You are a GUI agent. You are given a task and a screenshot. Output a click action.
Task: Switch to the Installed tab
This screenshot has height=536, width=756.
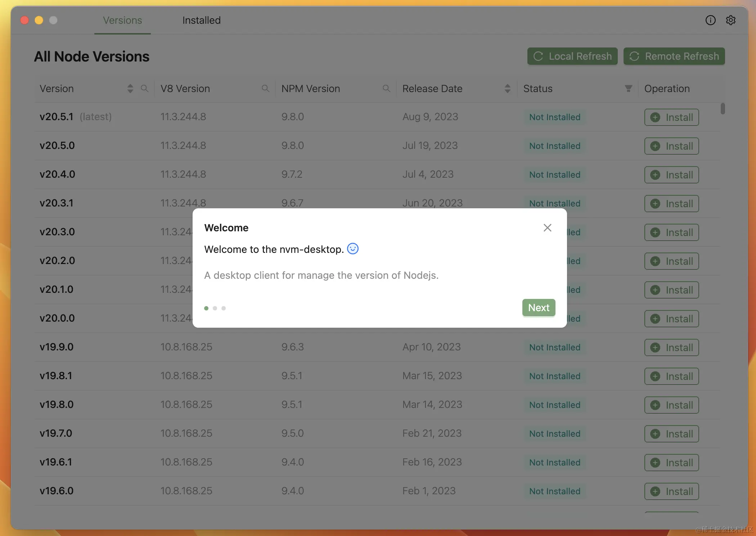tap(201, 21)
